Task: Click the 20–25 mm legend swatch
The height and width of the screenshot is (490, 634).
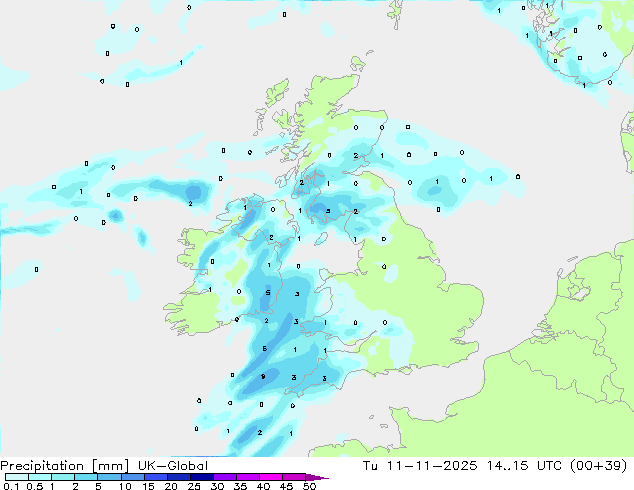Action: tap(179, 477)
